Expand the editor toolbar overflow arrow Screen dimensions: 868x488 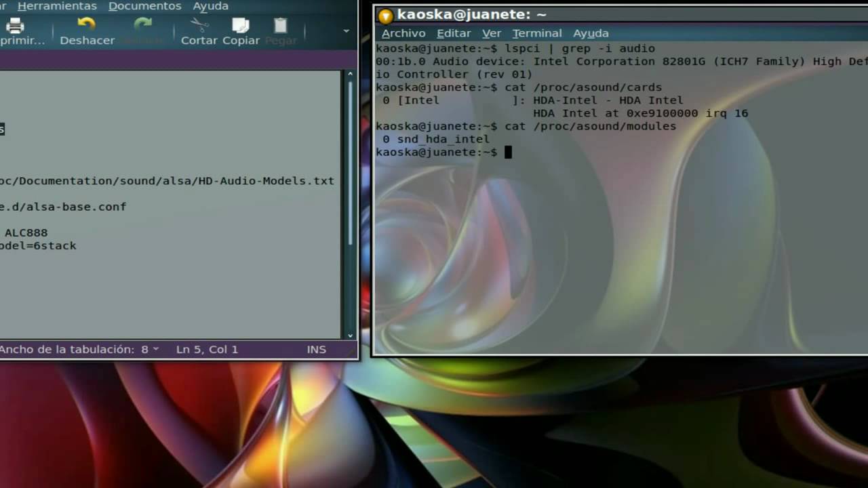347,30
